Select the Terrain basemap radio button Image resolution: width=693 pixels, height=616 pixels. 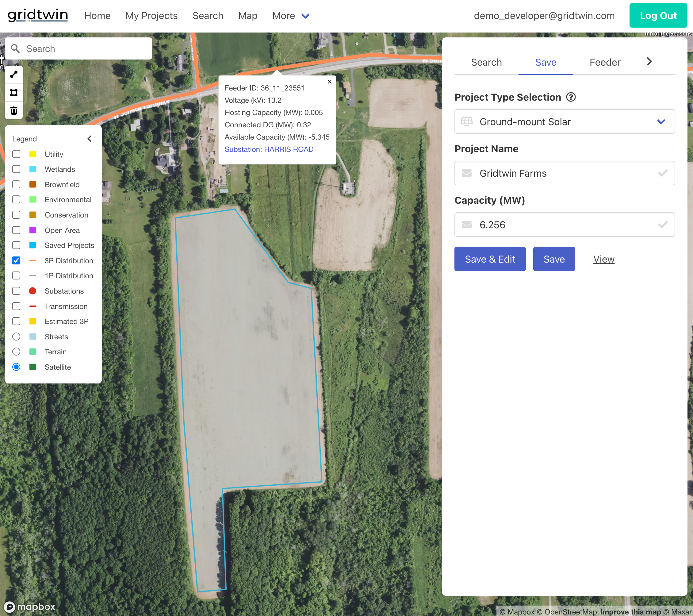(16, 352)
